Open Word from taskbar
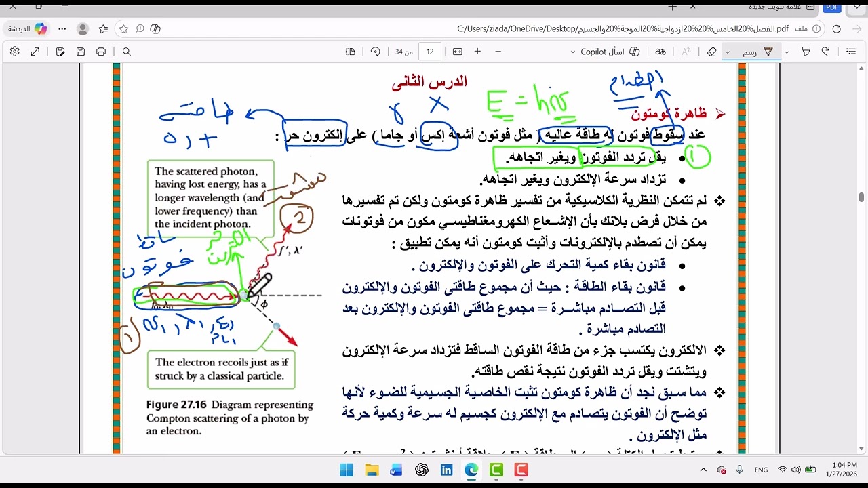This screenshot has height=488, width=868. (x=396, y=470)
